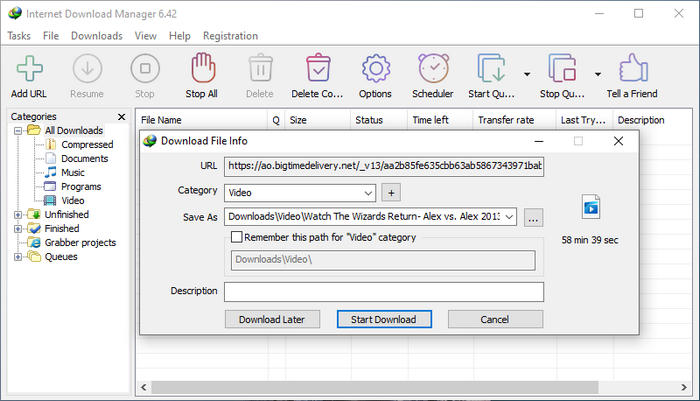
Task: Expand the Unfinished tree node
Action: [x=18, y=215]
